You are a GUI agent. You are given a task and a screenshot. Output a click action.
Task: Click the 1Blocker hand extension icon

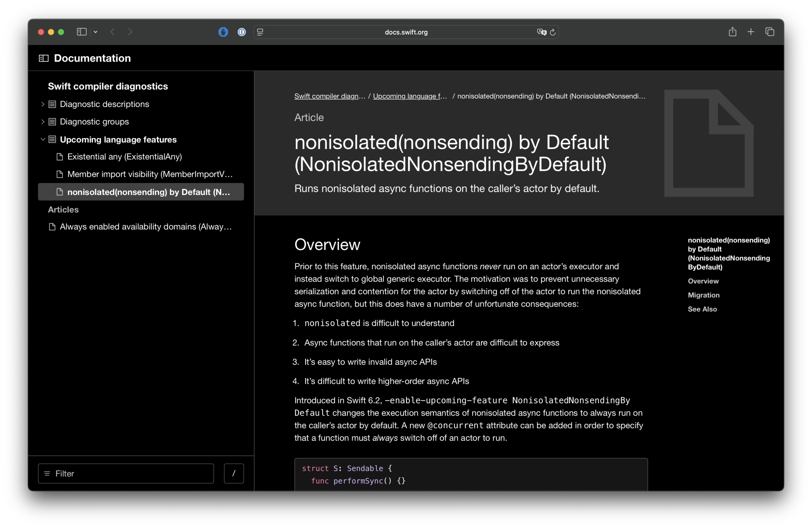click(224, 32)
